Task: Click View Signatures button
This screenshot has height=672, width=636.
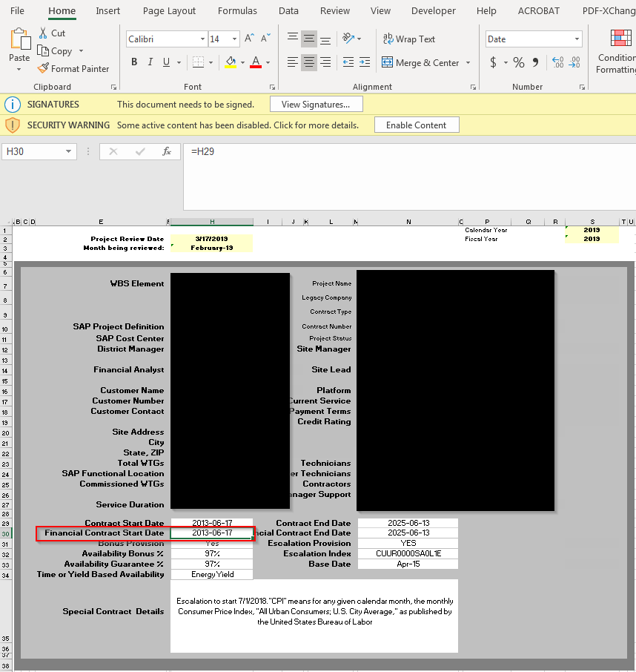Action: [316, 104]
